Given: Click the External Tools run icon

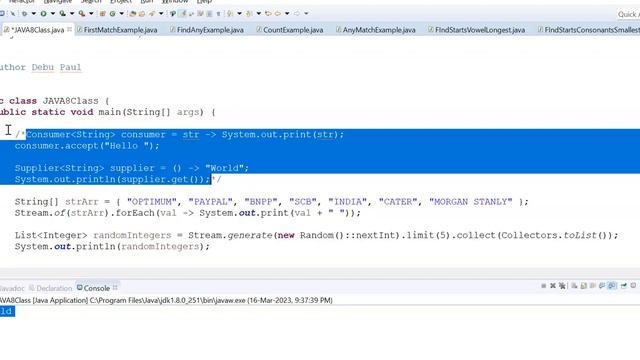Looking at the screenshot, I should [82, 14].
